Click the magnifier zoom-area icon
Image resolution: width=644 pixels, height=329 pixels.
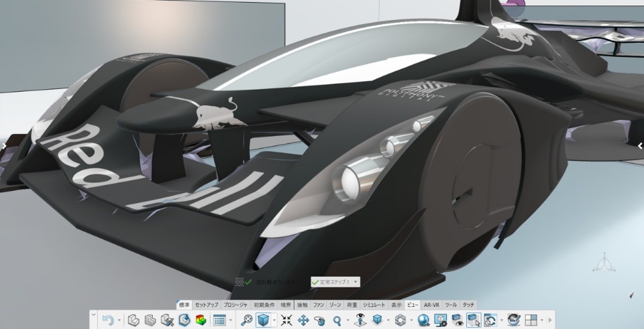246,320
